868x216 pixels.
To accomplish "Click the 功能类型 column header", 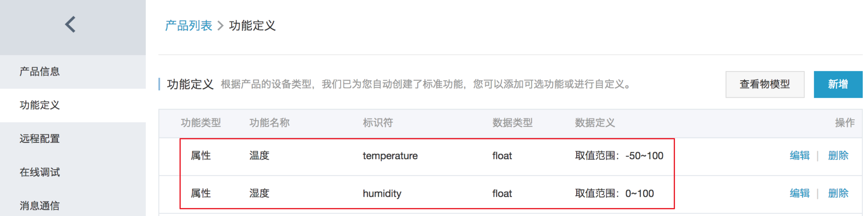I will [x=200, y=123].
